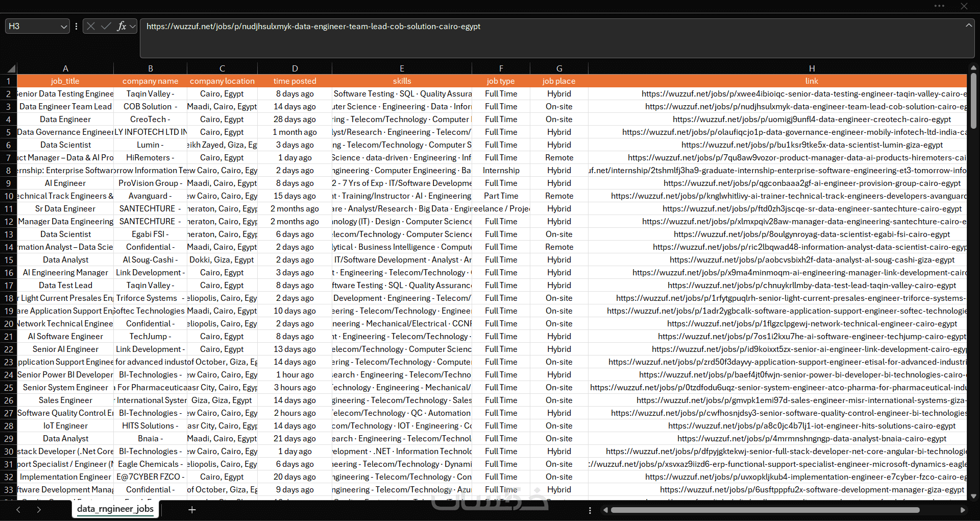Open the three-dot options menu at top right
The width and height of the screenshot is (980, 521).
click(x=939, y=6)
